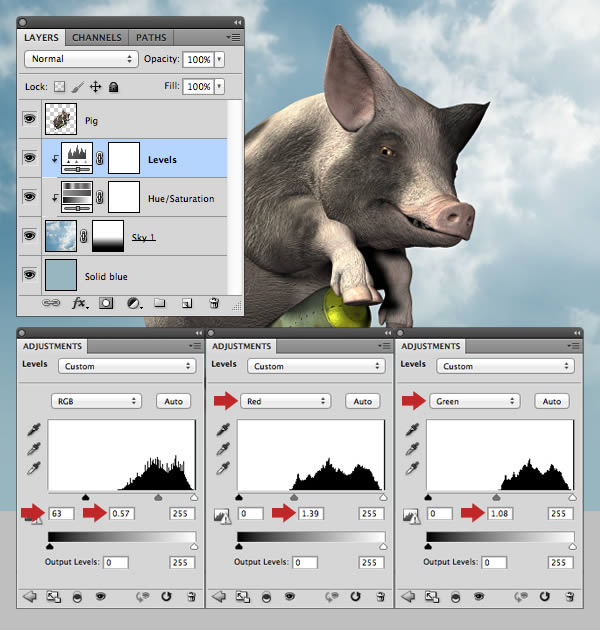Click the lock transparent pixels icon
This screenshot has height=630, width=600.
point(59,86)
